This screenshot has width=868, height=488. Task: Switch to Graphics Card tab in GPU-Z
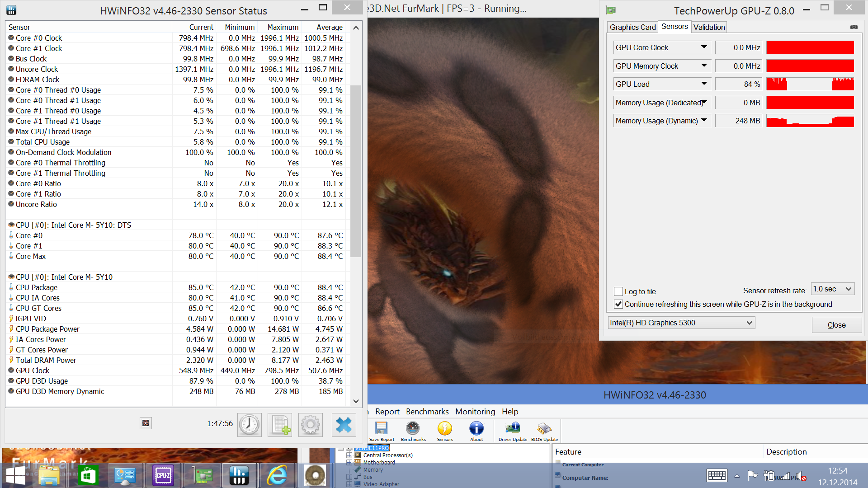[x=632, y=27]
